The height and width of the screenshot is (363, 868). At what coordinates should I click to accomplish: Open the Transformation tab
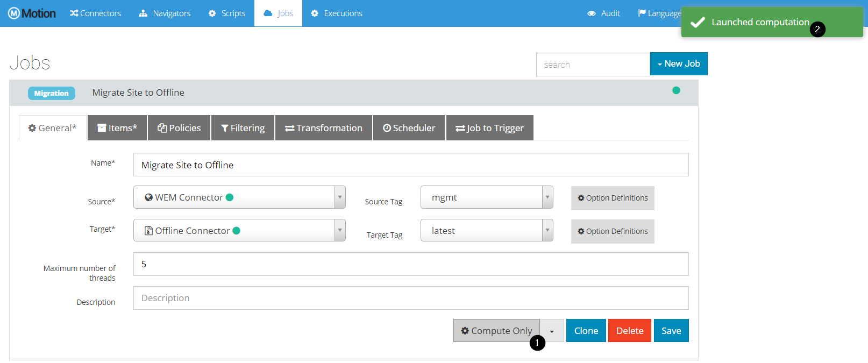pos(324,128)
